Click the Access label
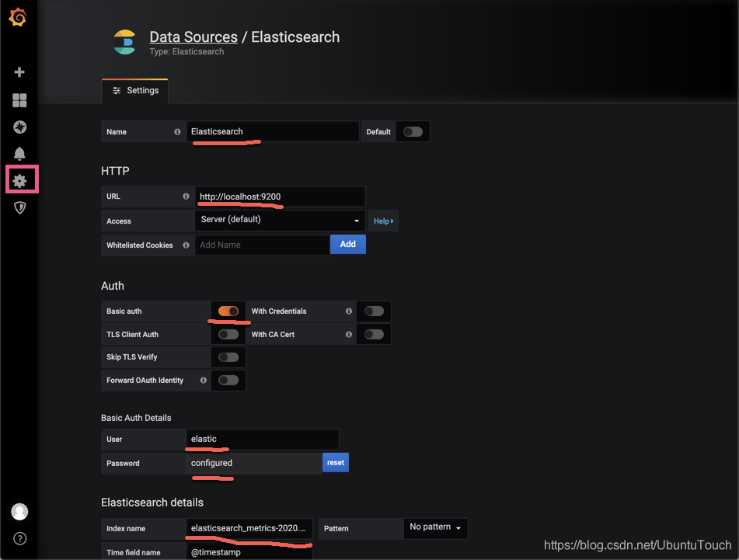The height and width of the screenshot is (560, 739). tap(119, 221)
